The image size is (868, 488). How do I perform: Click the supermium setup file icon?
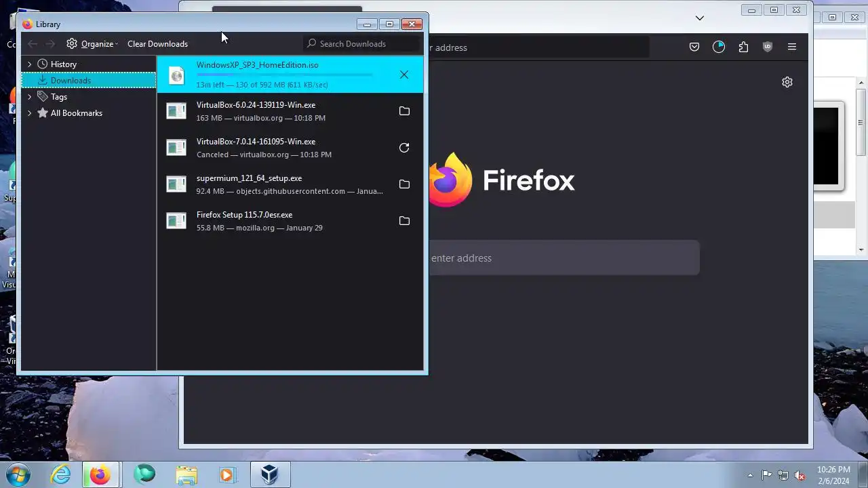[176, 184]
